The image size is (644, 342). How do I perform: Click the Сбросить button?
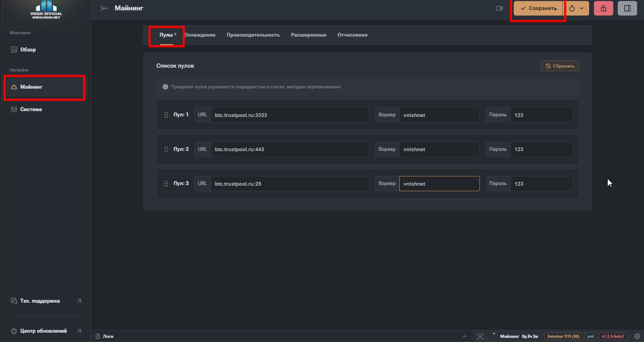point(560,66)
